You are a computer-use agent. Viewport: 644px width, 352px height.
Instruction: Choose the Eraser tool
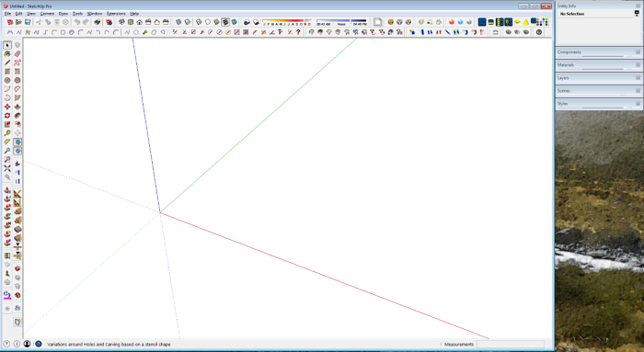(x=17, y=54)
